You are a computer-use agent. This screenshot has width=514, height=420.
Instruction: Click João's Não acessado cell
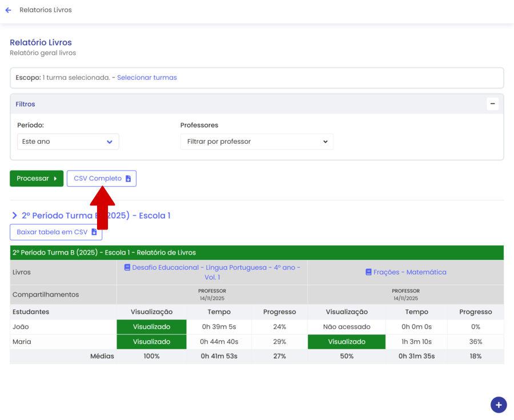point(346,327)
